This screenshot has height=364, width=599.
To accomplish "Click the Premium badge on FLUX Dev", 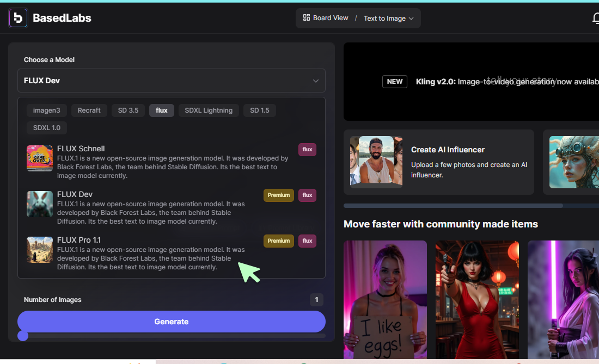I will pyautogui.click(x=278, y=195).
